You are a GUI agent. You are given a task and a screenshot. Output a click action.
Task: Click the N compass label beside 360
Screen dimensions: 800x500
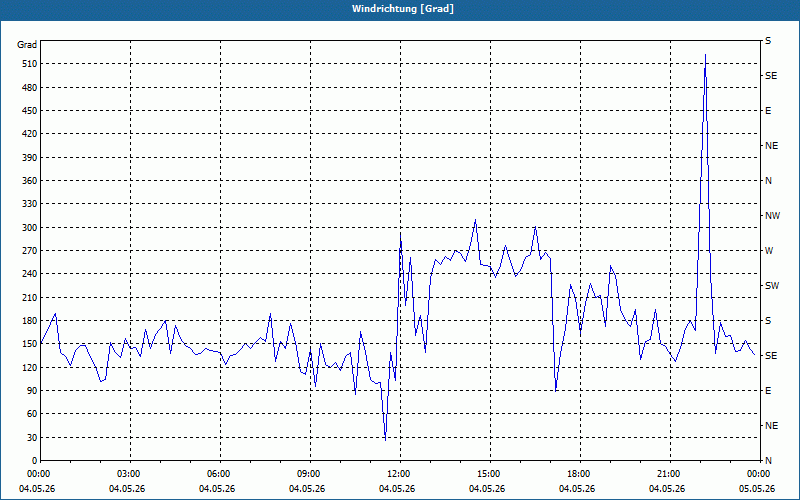(x=768, y=181)
